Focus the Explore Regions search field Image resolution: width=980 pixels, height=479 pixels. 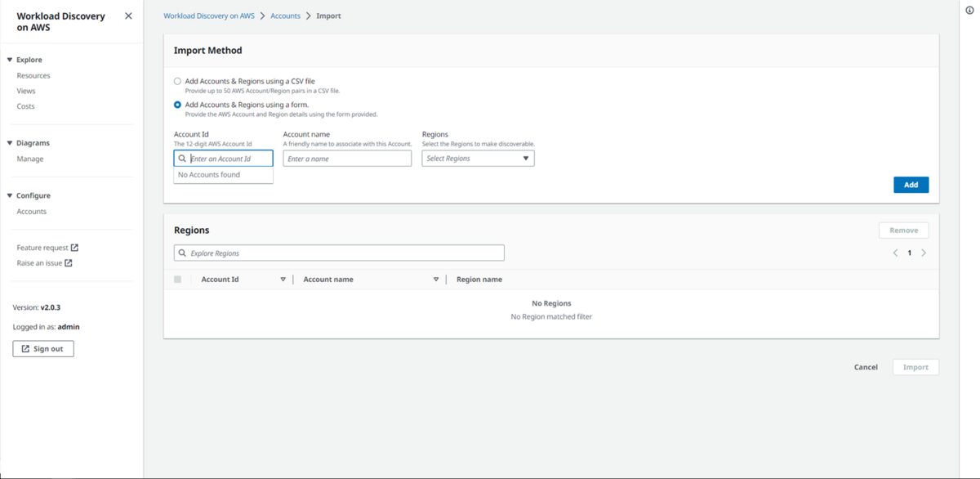coord(339,253)
